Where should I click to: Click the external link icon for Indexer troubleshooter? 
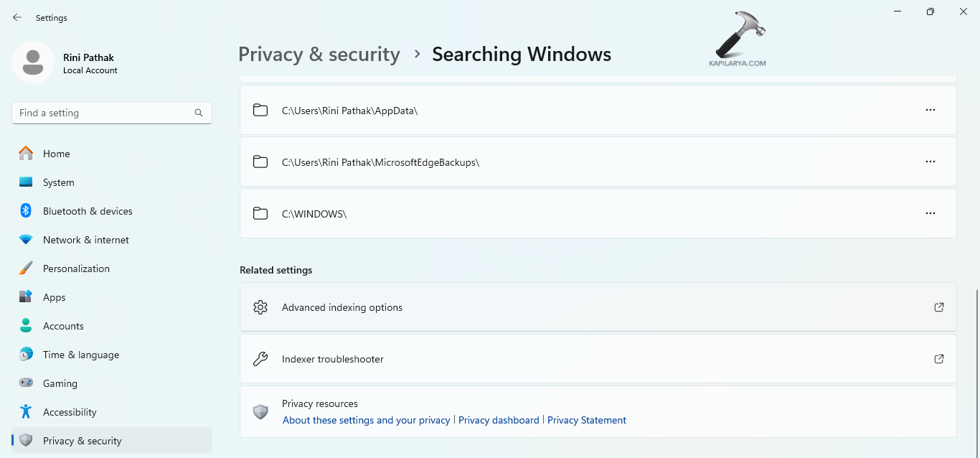click(x=938, y=359)
